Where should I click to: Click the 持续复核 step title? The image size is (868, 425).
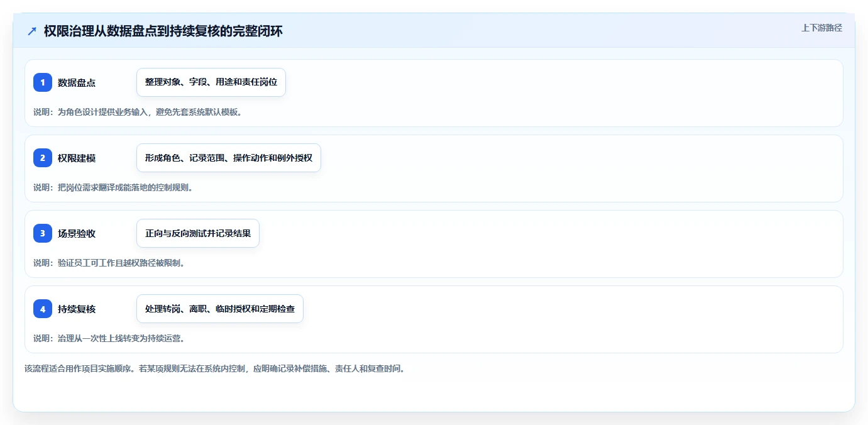77,309
